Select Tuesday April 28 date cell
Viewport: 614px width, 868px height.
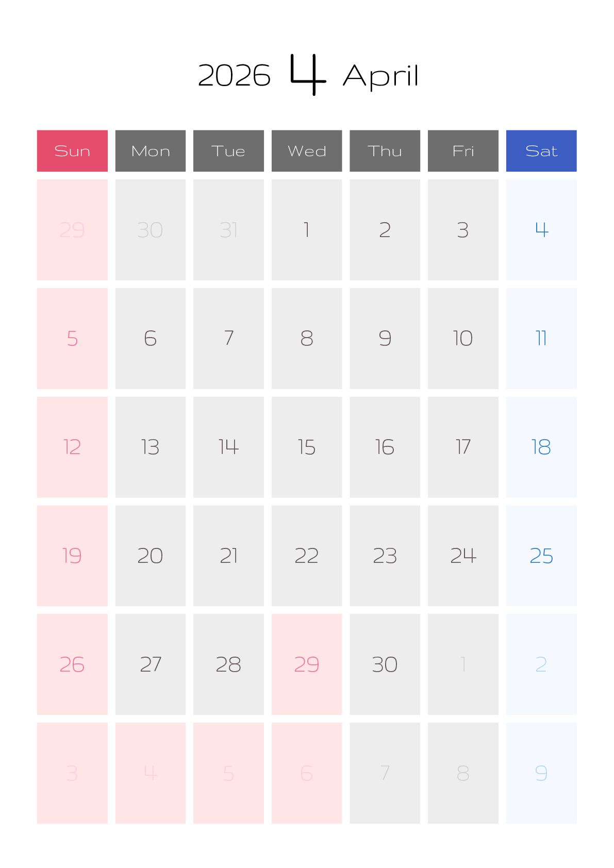(228, 664)
